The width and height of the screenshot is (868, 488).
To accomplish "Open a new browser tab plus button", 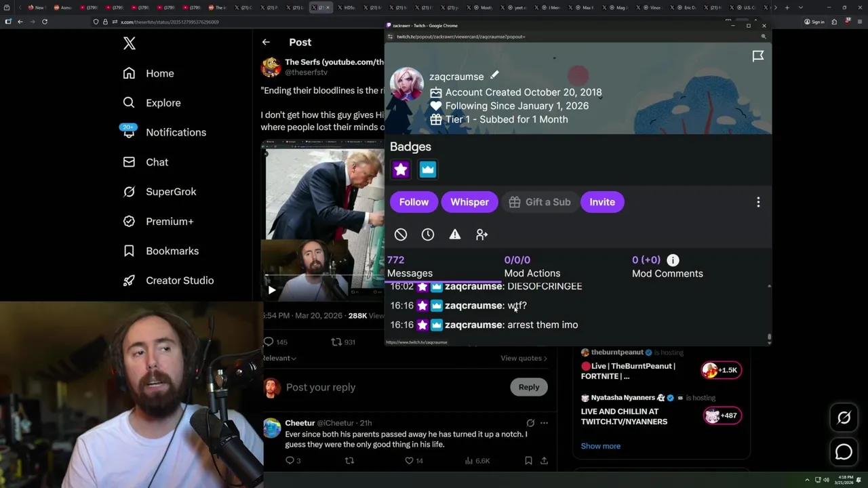I will (787, 7).
